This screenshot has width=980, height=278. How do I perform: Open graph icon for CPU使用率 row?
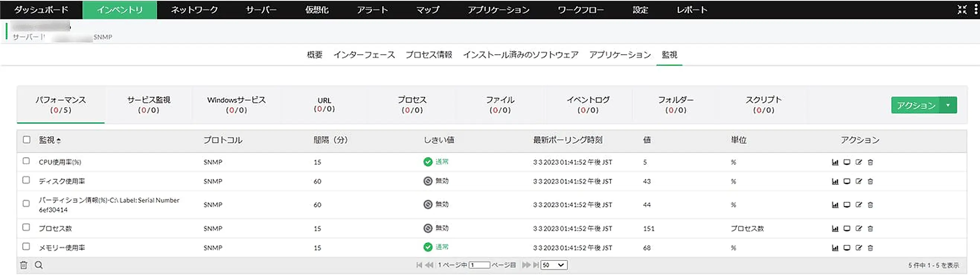(835, 162)
